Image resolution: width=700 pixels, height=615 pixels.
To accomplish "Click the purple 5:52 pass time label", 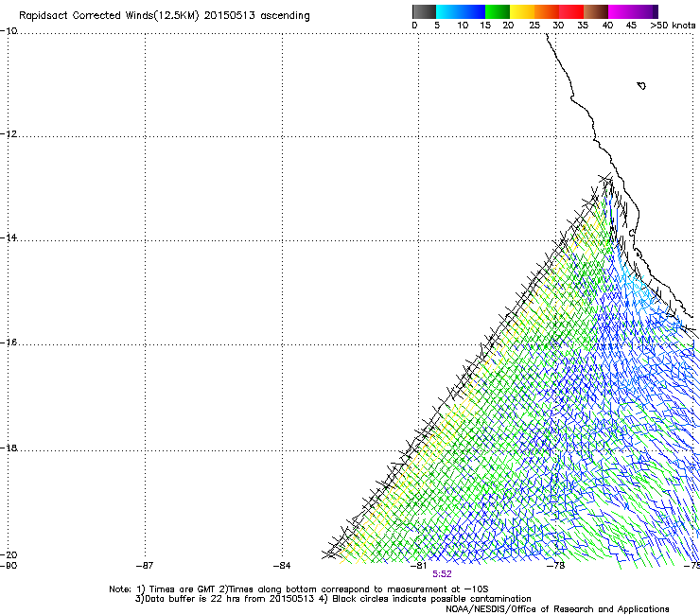I will tap(442, 574).
